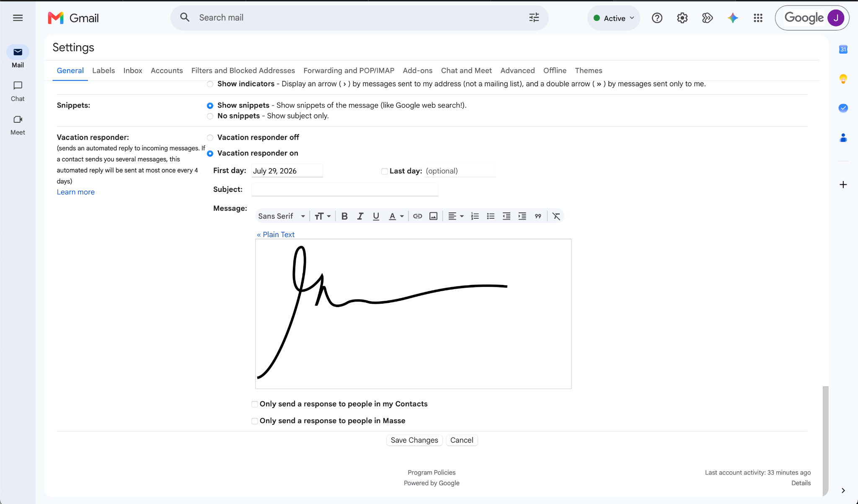This screenshot has width=858, height=504.
Task: Show search options filter icon
Action: click(x=534, y=18)
